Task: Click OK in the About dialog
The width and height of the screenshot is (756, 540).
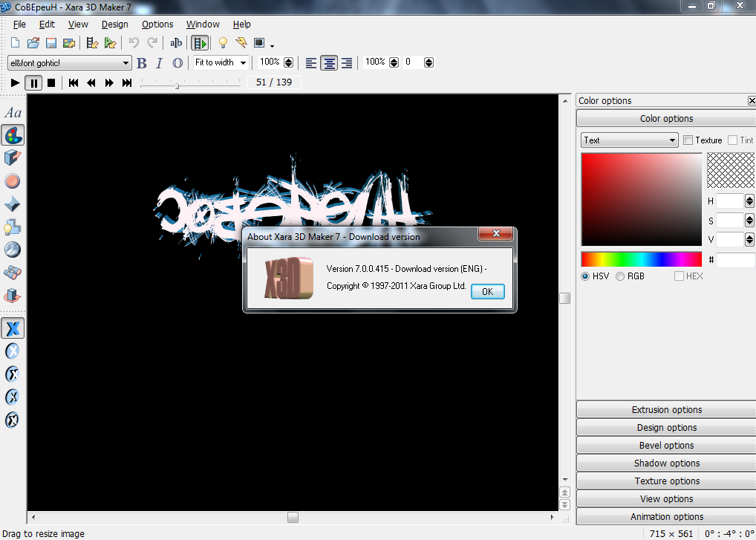Action: pos(487,292)
